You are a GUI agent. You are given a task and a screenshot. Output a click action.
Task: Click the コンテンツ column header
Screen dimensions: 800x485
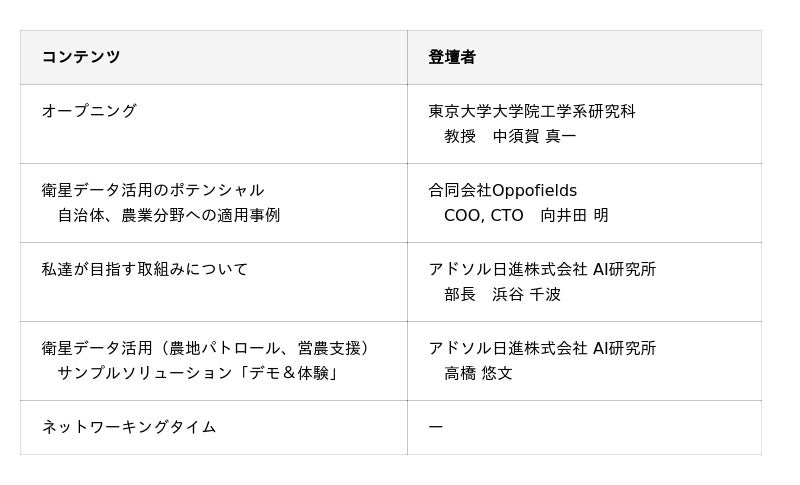(x=81, y=57)
